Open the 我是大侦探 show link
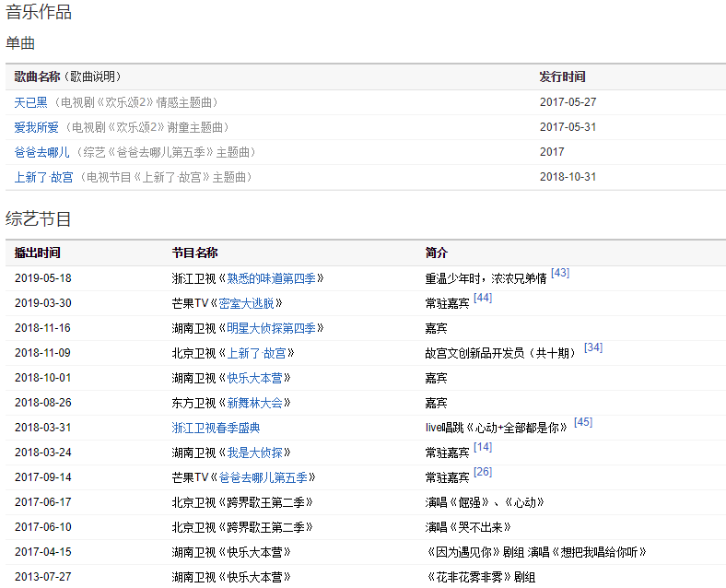Viewport: 726px width, 588px height. [x=255, y=453]
